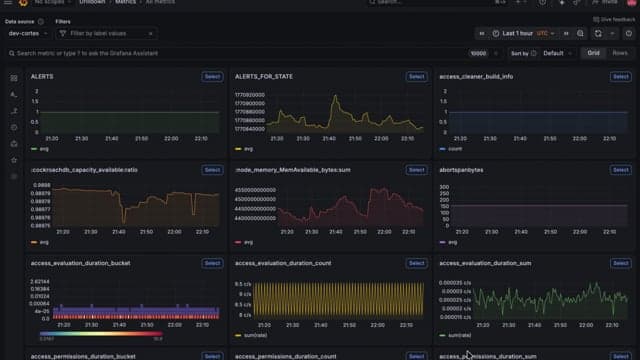Click the heatmap color scale gradient bar

(x=101, y=333)
